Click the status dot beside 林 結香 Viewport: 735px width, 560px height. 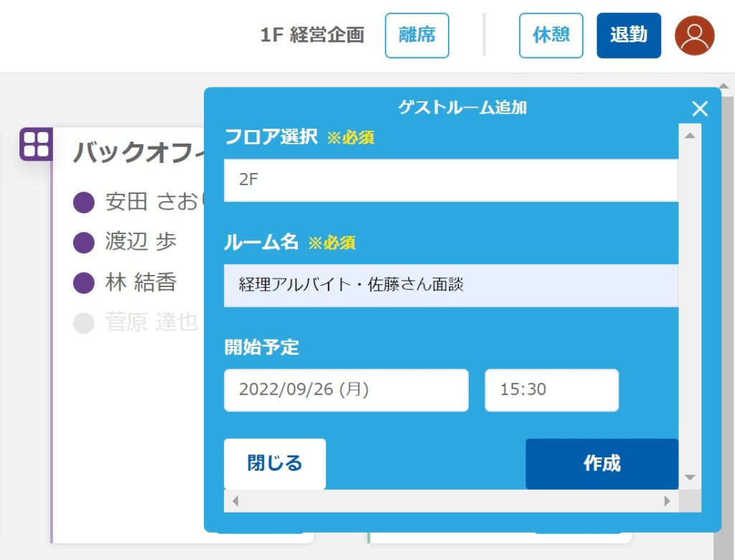point(84,283)
